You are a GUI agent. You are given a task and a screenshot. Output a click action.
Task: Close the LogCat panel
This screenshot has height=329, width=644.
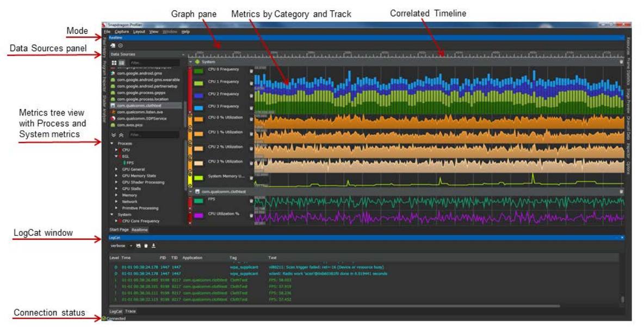coord(622,237)
